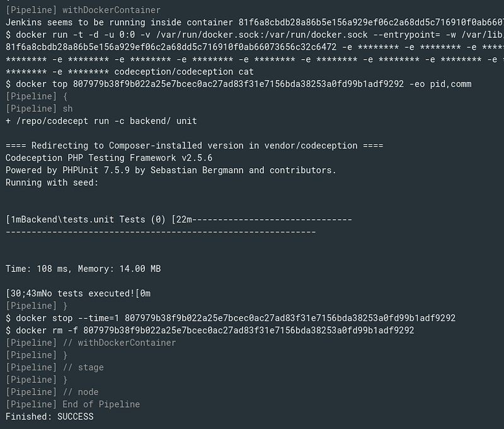Click the '[Pipeline] // node' line
This screenshot has height=429, width=504.
[52, 392]
